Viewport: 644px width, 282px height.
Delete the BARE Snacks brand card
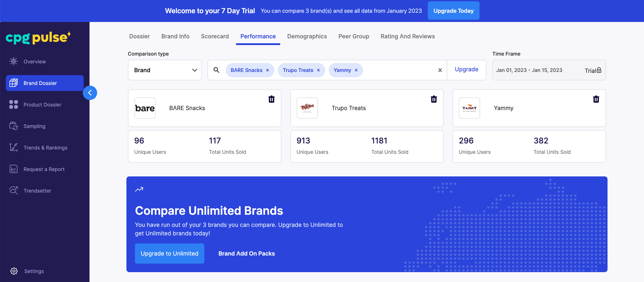(x=271, y=99)
